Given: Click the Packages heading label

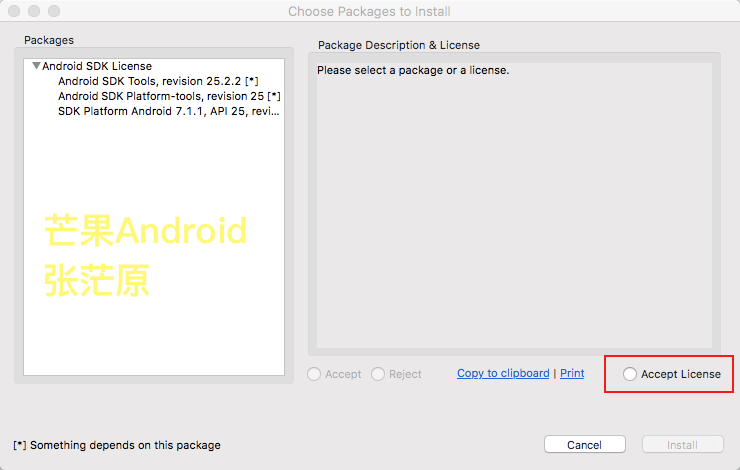Looking at the screenshot, I should (x=49, y=40).
